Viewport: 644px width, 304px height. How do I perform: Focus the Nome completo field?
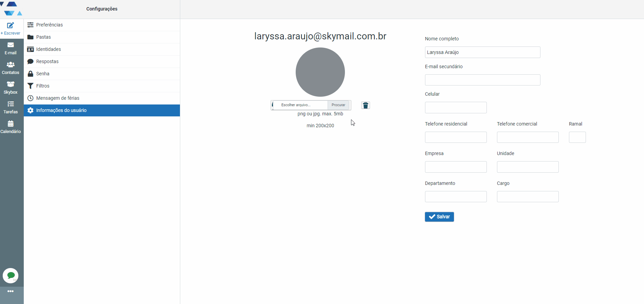pyautogui.click(x=482, y=52)
